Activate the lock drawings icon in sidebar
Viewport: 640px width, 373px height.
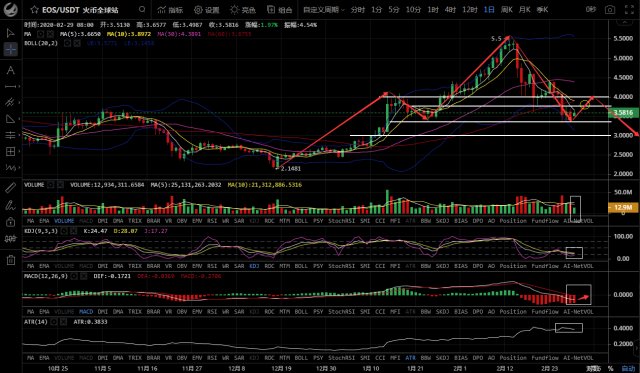[11, 222]
